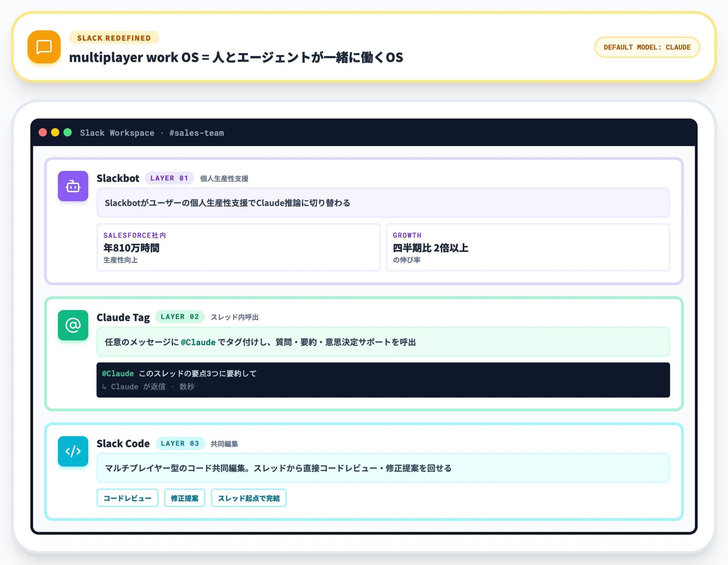Click the コードレビュー tag chip

tap(128, 498)
